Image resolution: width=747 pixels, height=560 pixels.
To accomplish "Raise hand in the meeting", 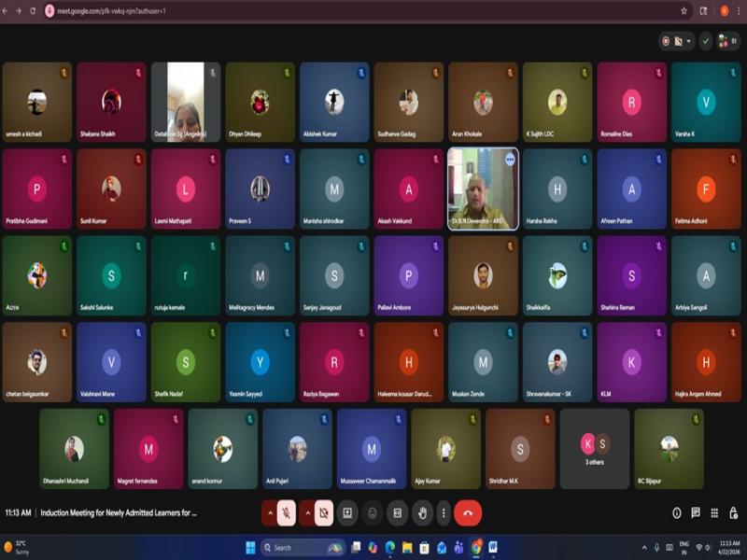I will coord(422,512).
